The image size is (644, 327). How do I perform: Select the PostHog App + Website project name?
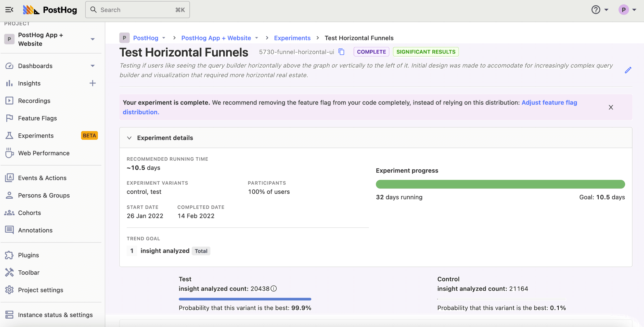click(x=41, y=39)
